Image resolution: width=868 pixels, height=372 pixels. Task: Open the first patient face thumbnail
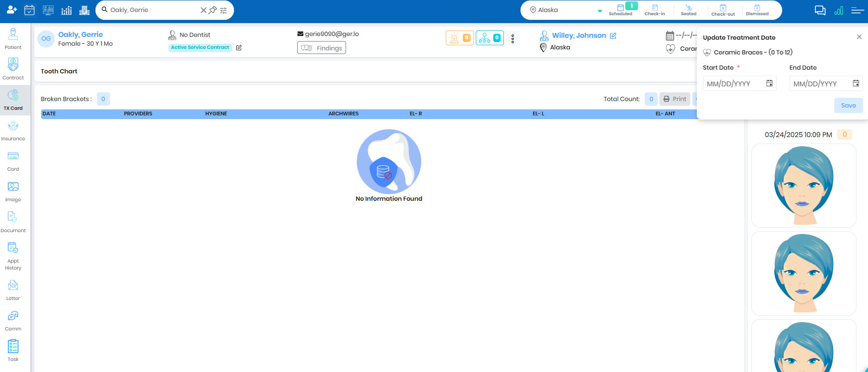[804, 186]
